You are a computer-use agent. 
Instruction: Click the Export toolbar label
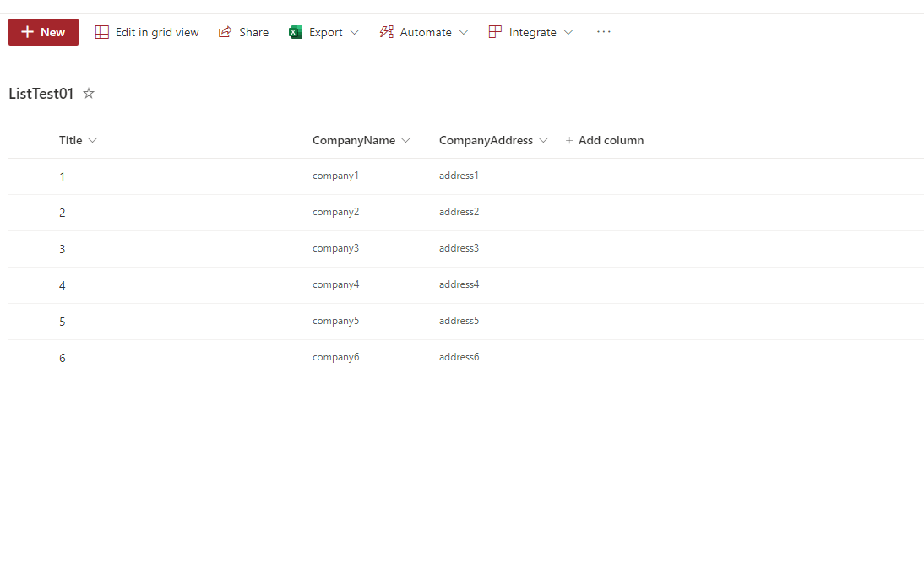click(x=326, y=32)
